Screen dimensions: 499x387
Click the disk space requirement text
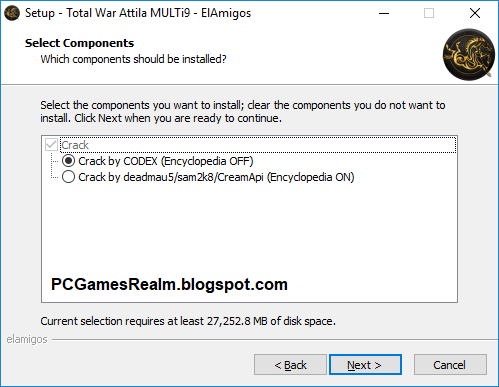188,321
